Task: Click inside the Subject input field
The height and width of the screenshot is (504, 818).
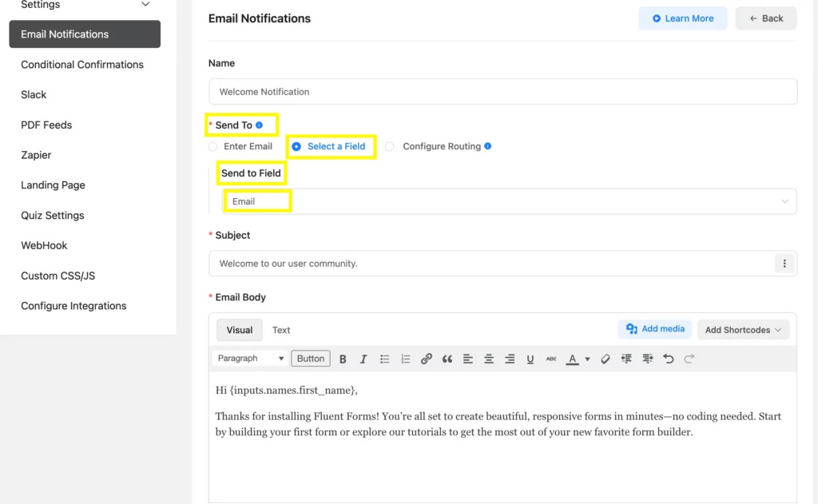Action: (479, 262)
